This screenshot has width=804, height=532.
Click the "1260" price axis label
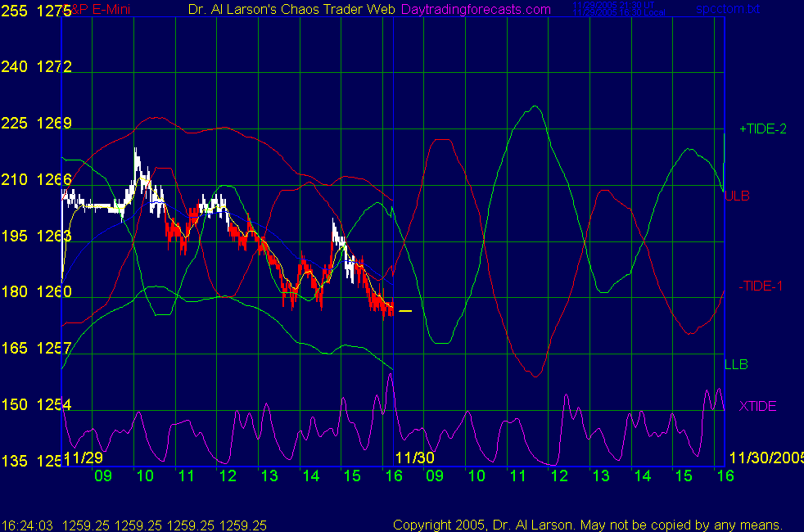pyautogui.click(x=54, y=291)
